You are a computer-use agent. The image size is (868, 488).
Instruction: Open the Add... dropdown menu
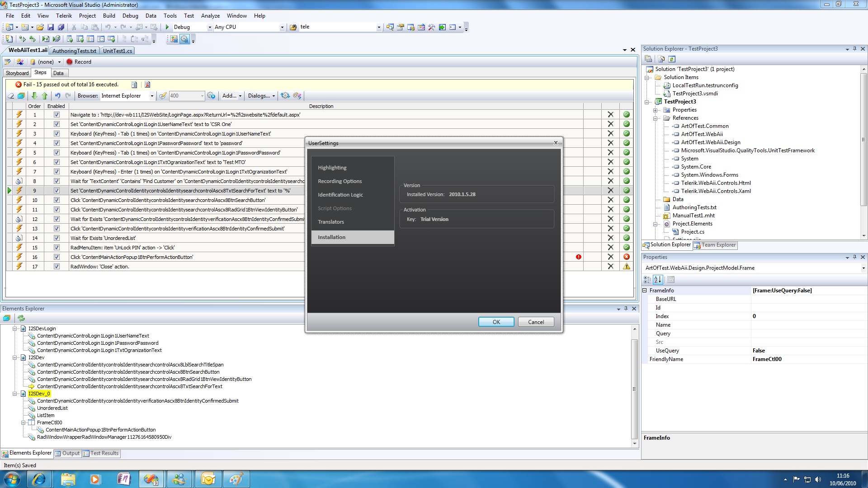coord(232,96)
